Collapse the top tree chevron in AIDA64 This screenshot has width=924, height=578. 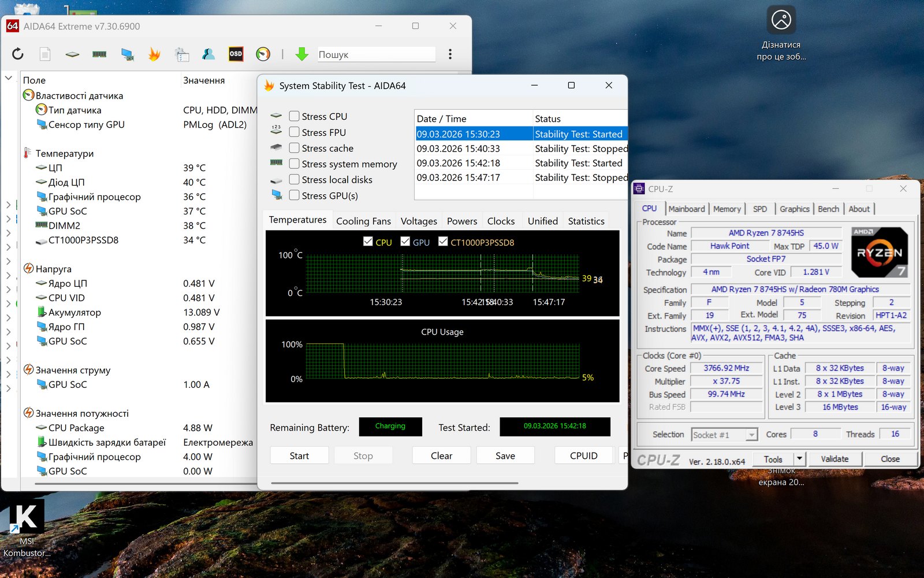click(x=9, y=77)
